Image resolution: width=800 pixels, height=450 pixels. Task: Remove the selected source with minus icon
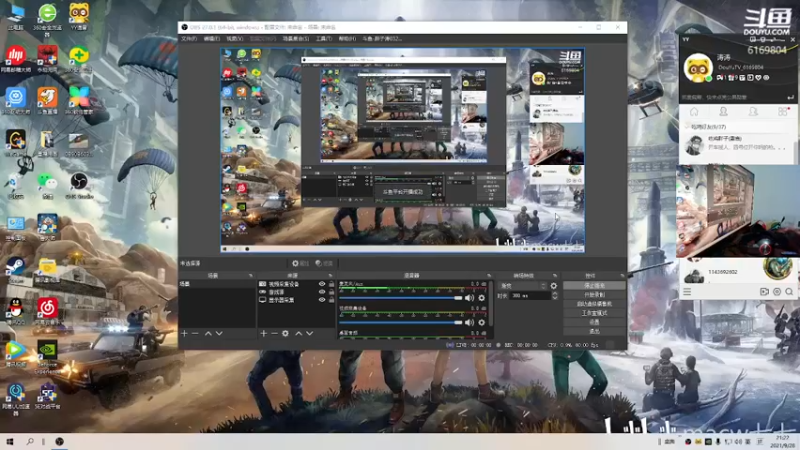274,333
